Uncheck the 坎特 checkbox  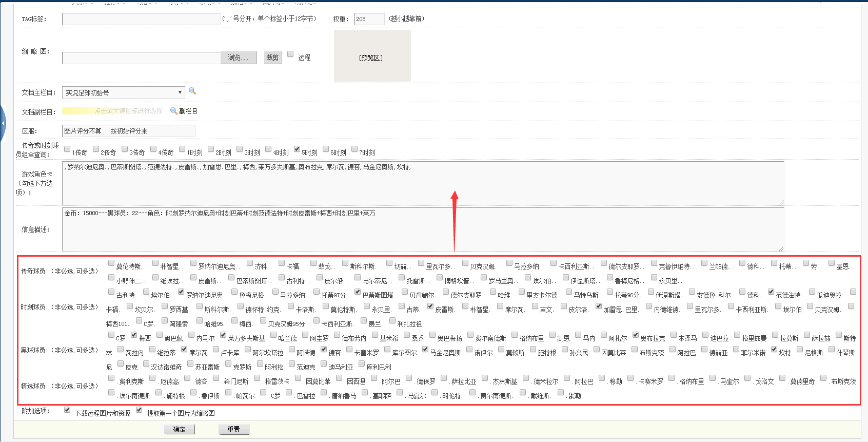click(x=774, y=349)
